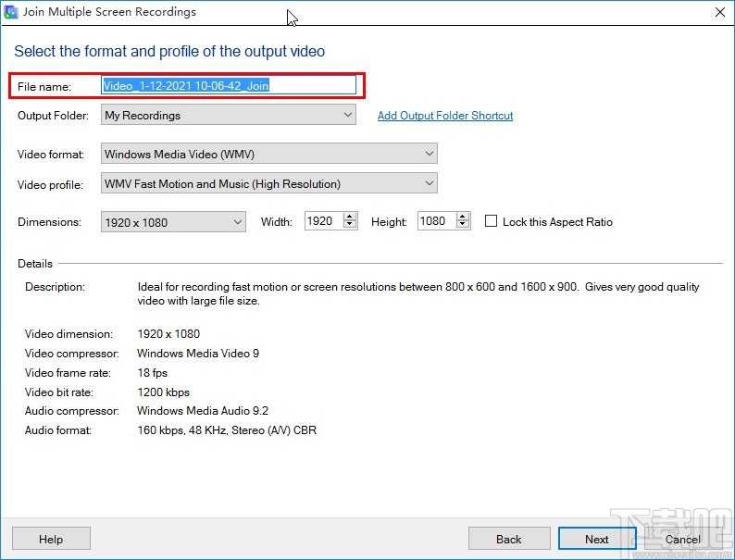This screenshot has height=560, width=735.
Task: Open the Dimensions dropdown
Action: coord(173,222)
